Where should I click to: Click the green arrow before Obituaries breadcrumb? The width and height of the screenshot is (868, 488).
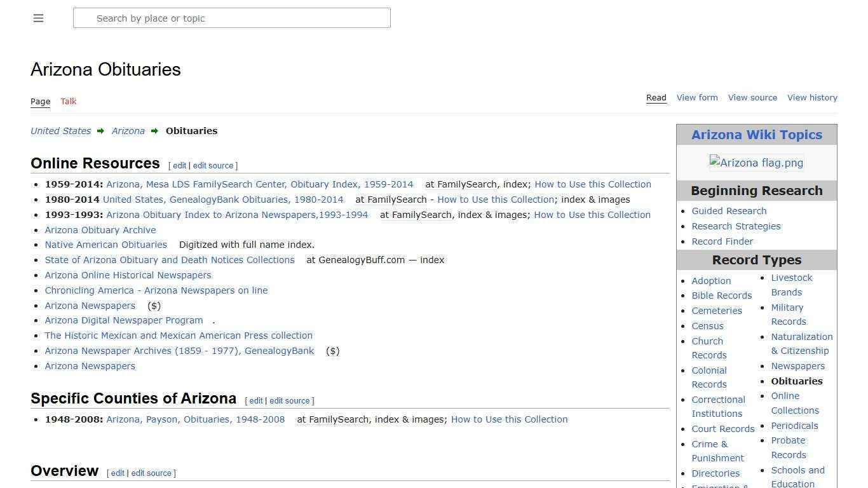tap(154, 131)
